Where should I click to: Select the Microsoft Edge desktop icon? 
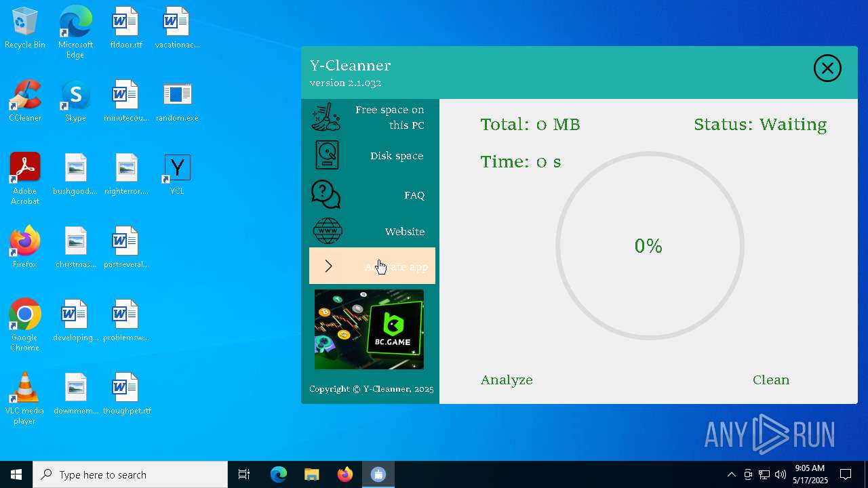75,32
